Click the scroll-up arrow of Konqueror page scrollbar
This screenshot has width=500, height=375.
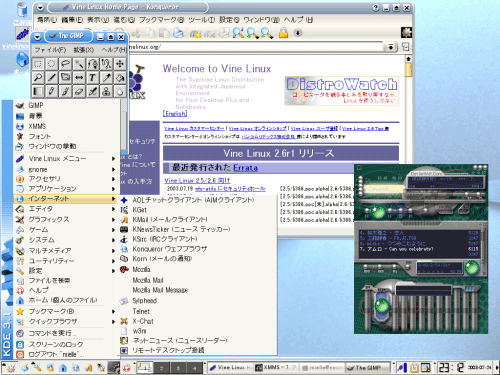[x=408, y=59]
